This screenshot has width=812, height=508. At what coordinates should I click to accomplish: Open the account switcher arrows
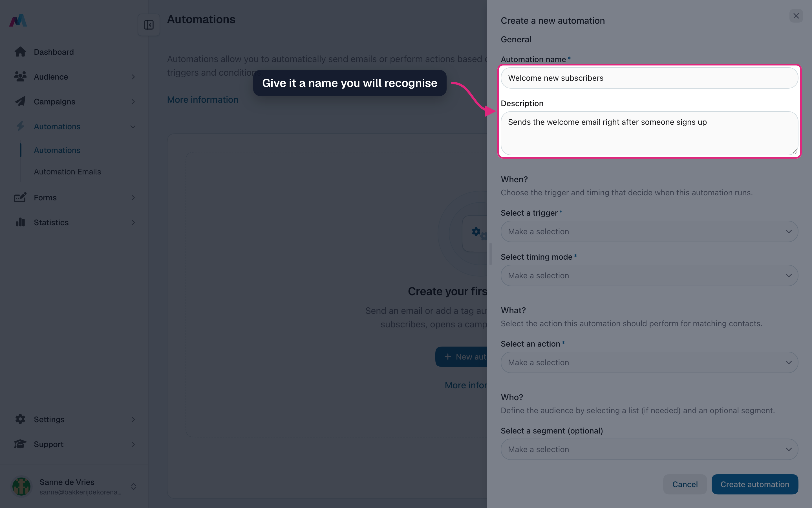pyautogui.click(x=134, y=487)
